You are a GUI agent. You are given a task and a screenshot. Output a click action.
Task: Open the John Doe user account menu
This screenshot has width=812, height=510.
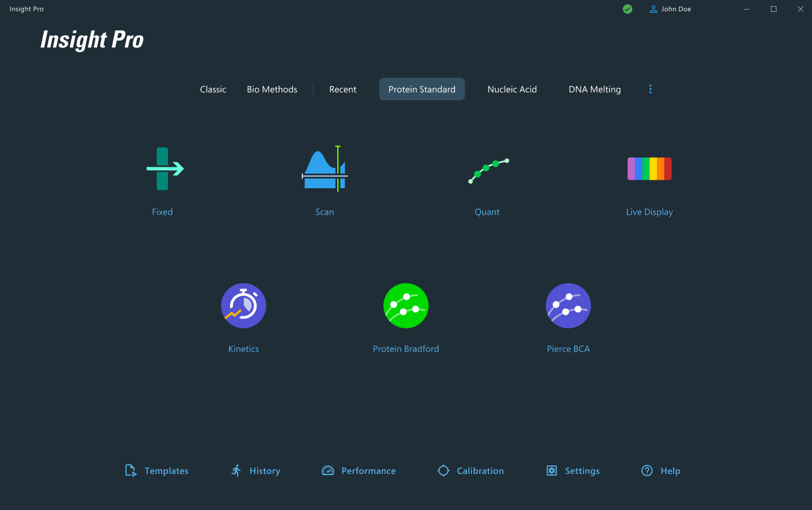[670, 9]
